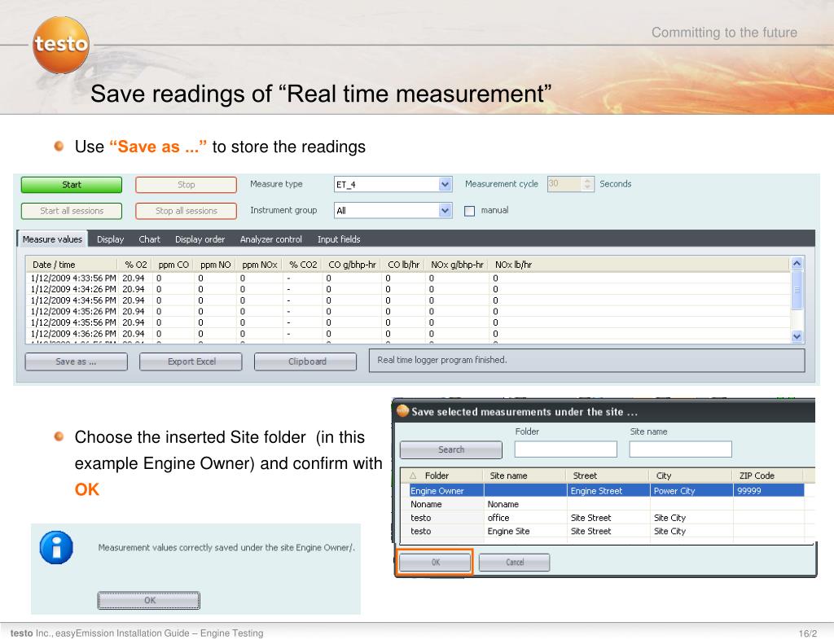This screenshot has height=644, width=834.
Task: Click the blue information icon
Action: point(56,547)
